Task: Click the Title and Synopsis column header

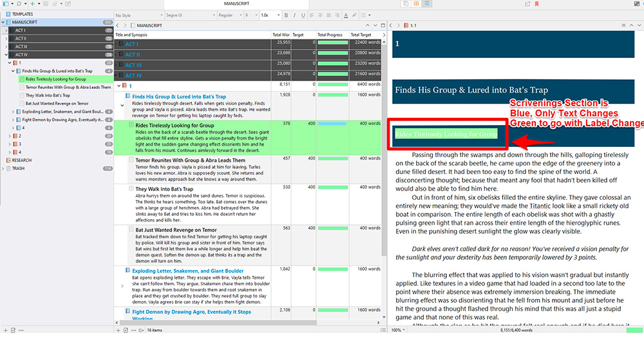Action: pyautogui.click(x=193, y=35)
